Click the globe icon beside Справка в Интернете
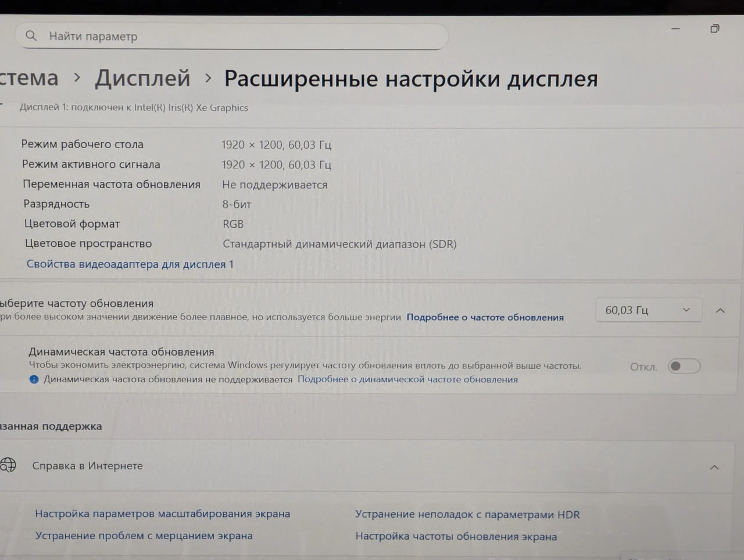 click(x=8, y=465)
